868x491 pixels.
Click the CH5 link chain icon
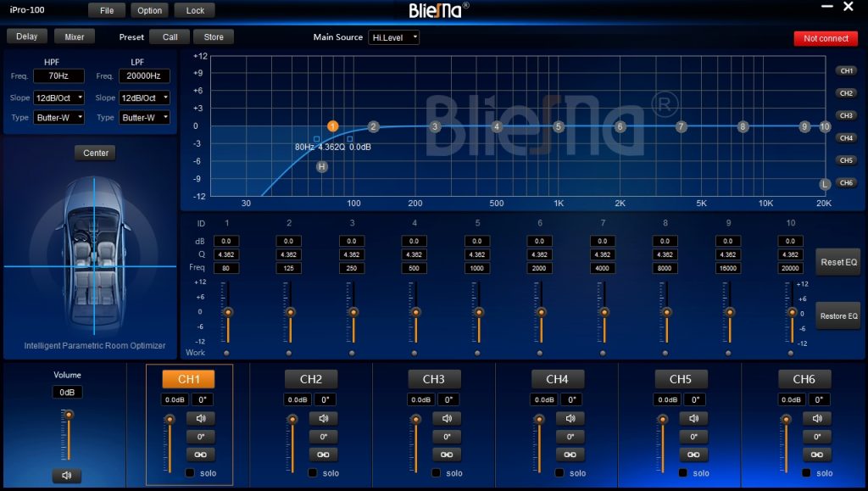(693, 455)
